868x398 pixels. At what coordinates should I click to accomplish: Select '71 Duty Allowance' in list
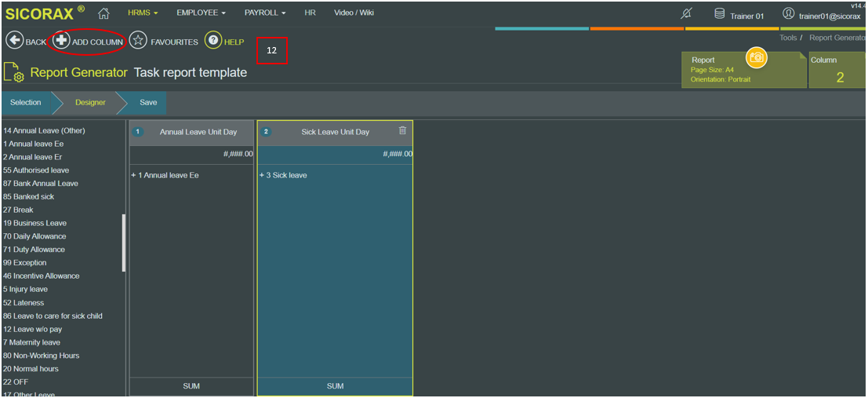[34, 250]
